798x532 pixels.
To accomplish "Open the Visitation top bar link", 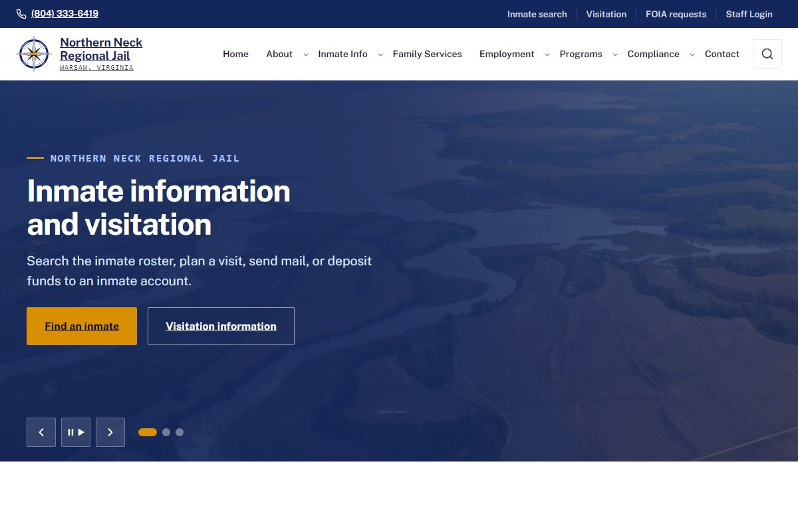I will [606, 14].
